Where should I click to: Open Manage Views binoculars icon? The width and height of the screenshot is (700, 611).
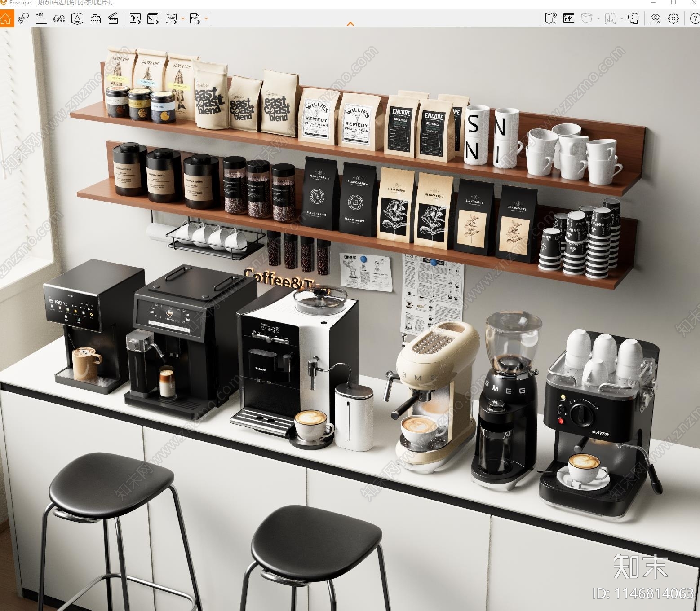coord(59,19)
